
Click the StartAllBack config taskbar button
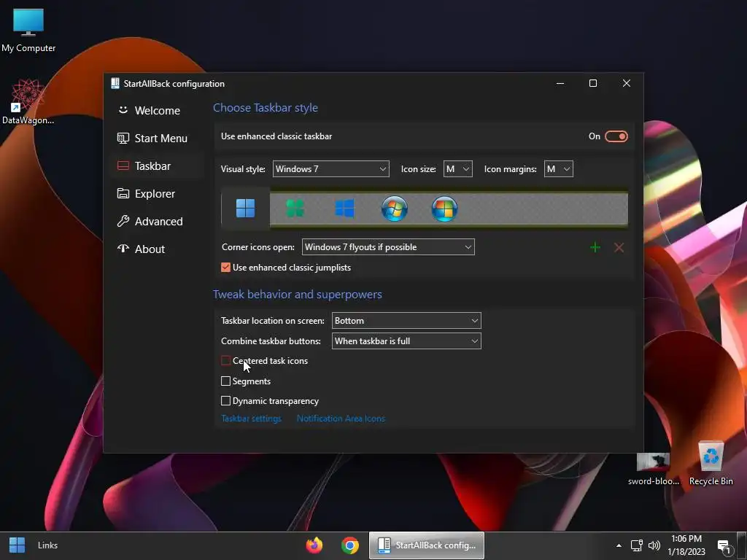427,545
